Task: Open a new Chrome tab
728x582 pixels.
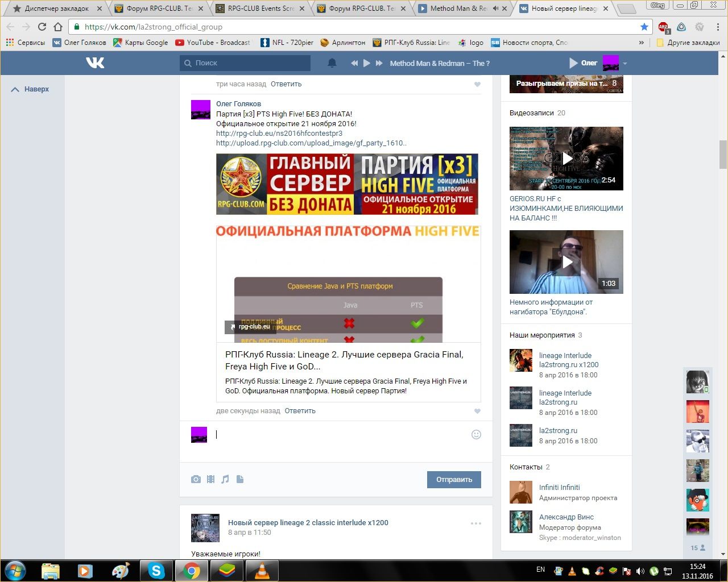Action: [x=626, y=9]
